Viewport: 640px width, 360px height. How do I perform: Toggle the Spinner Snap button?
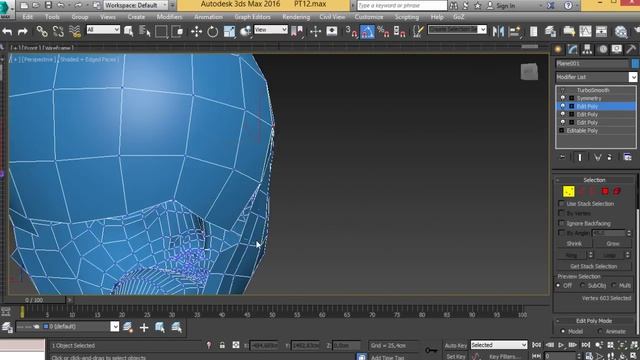[x=400, y=31]
